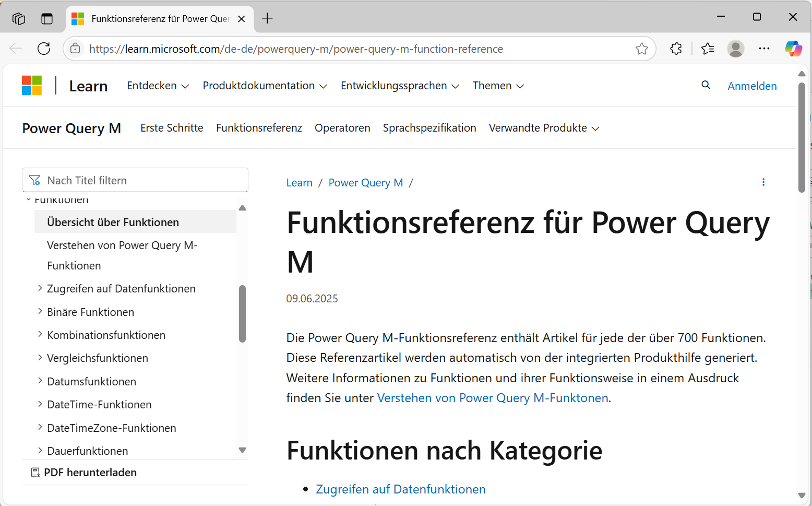The width and height of the screenshot is (812, 506).
Task: Go back to the previous page
Action: tap(16, 49)
